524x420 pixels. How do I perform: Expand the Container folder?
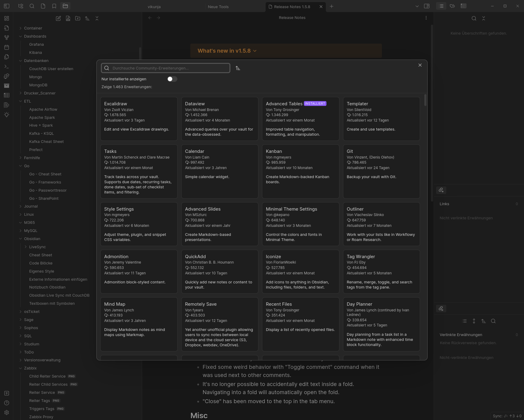click(x=20, y=28)
